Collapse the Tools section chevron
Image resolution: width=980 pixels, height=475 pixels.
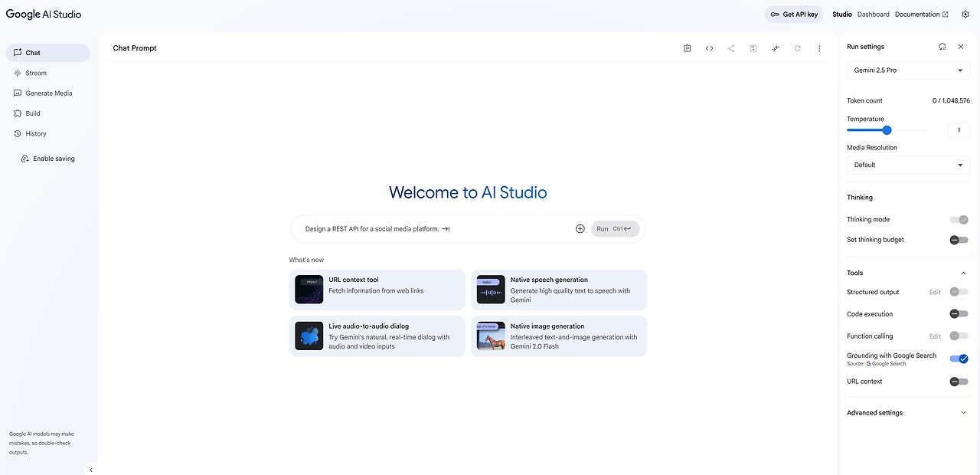tap(963, 273)
